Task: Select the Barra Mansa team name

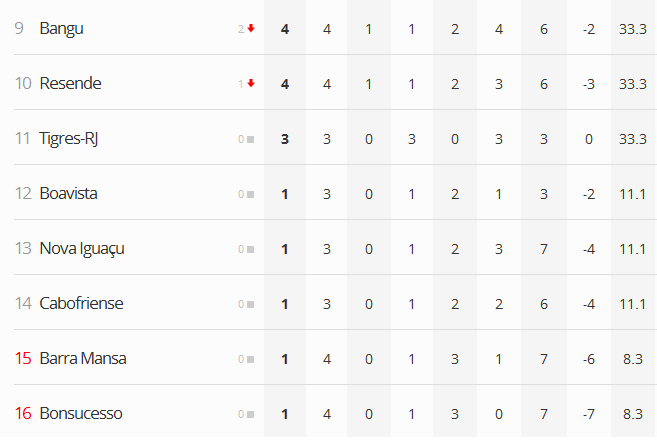Action: (83, 359)
